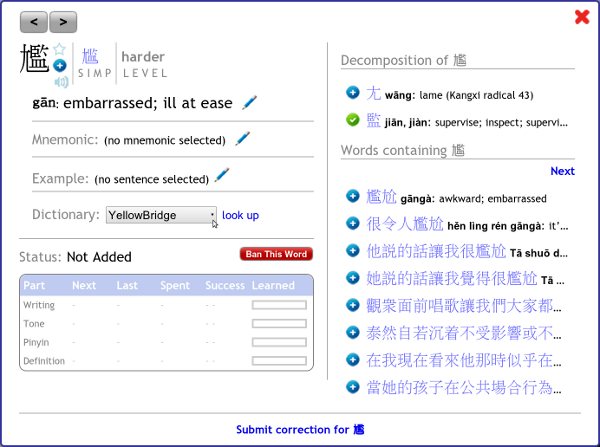This screenshot has width=600, height=447.
Task: Add sentence starting 當她的孩子 with plus icon
Action: pyautogui.click(x=352, y=387)
